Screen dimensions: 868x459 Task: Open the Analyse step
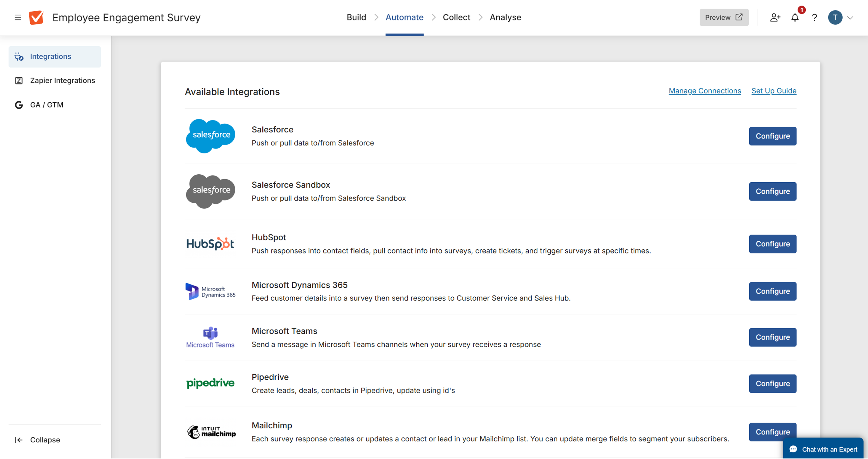coord(505,17)
